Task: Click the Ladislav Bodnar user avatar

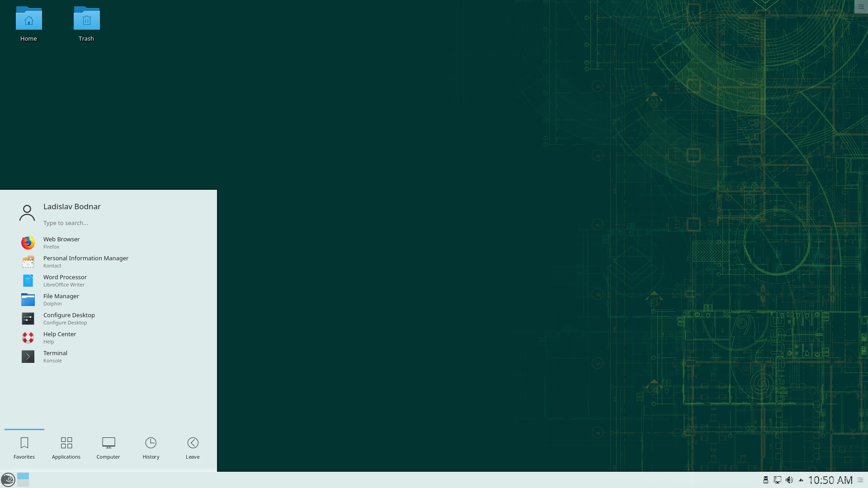Action: [x=27, y=212]
